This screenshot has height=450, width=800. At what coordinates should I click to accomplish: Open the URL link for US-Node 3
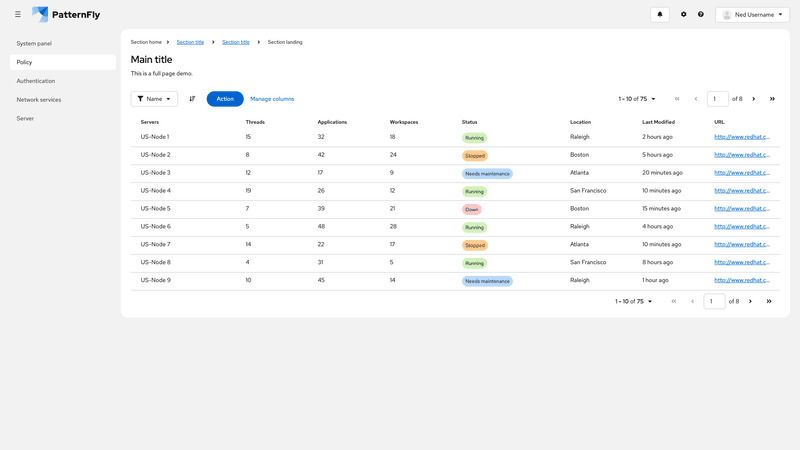point(741,173)
